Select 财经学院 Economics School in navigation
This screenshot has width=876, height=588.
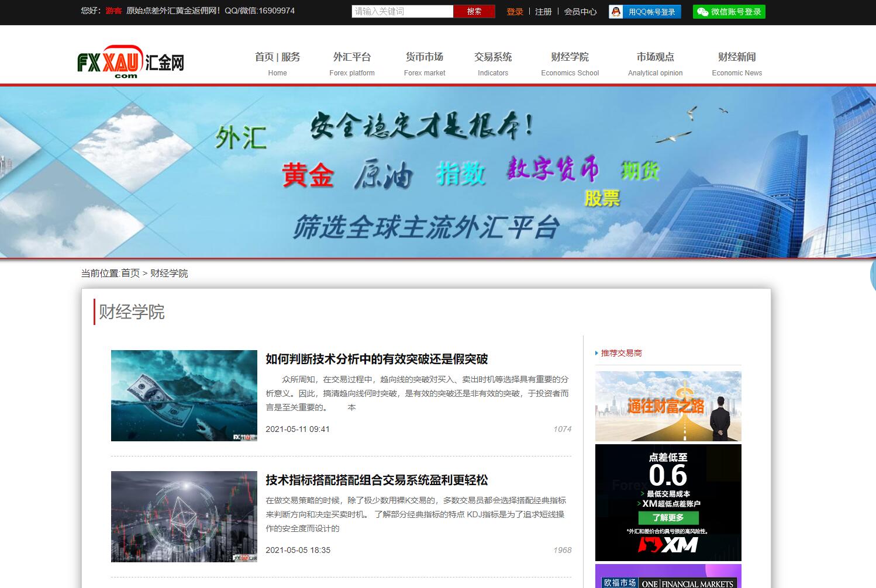click(570, 63)
